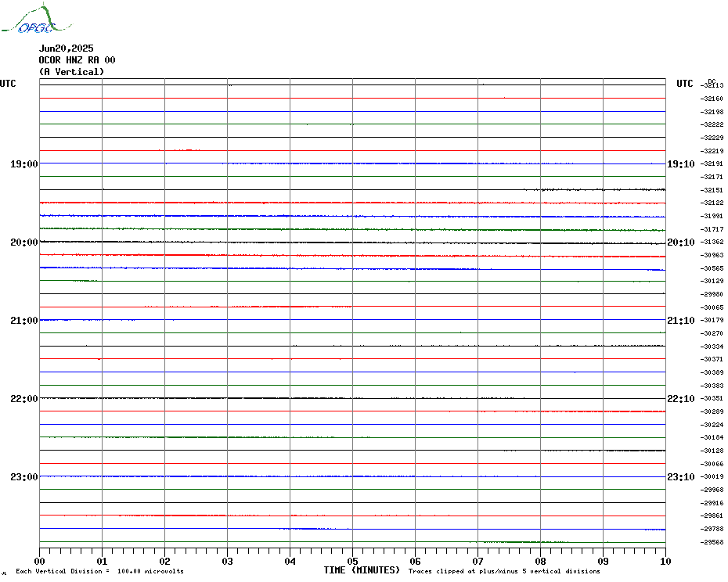Click the DC offset value -31362

(712, 242)
